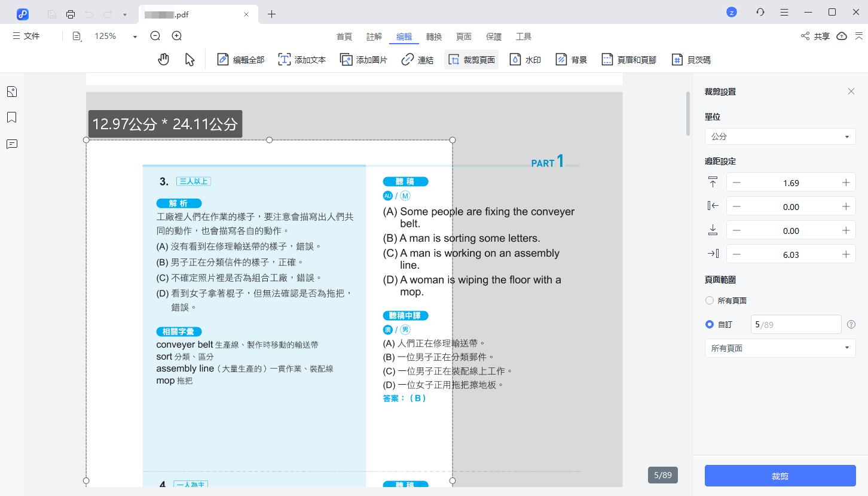Open the comments panel in left sidebar

(x=11, y=144)
